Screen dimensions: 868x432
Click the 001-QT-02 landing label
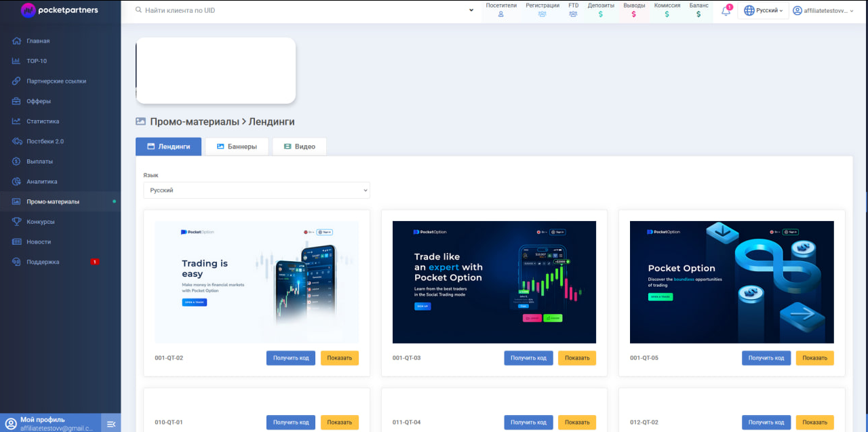point(169,358)
